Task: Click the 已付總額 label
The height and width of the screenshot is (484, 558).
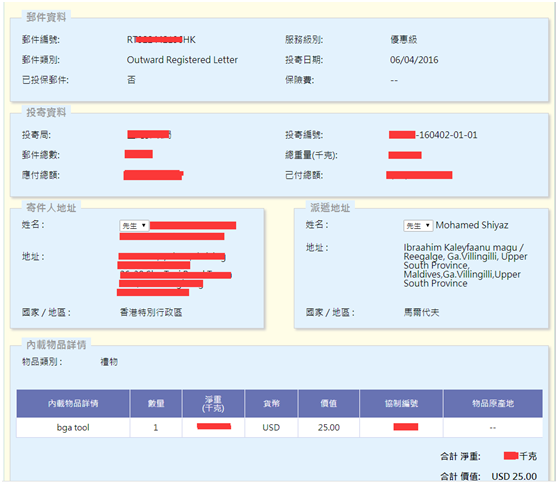Action: (304, 175)
